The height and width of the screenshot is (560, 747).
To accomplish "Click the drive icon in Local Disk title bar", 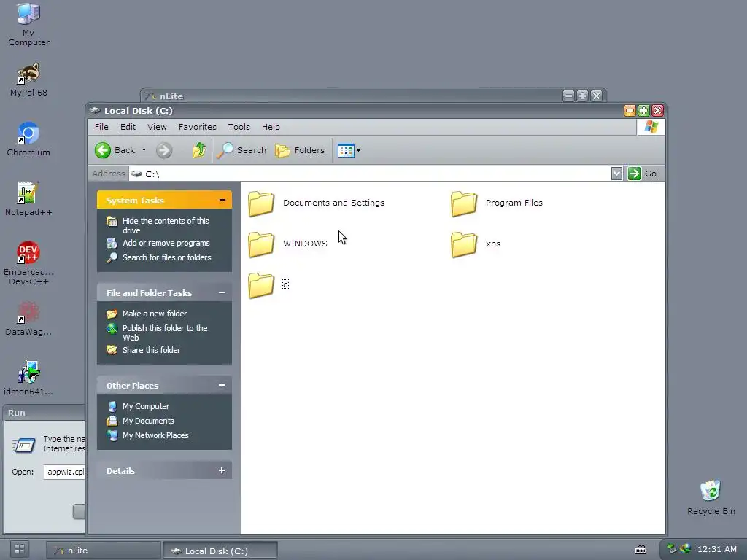I will 94,111.
